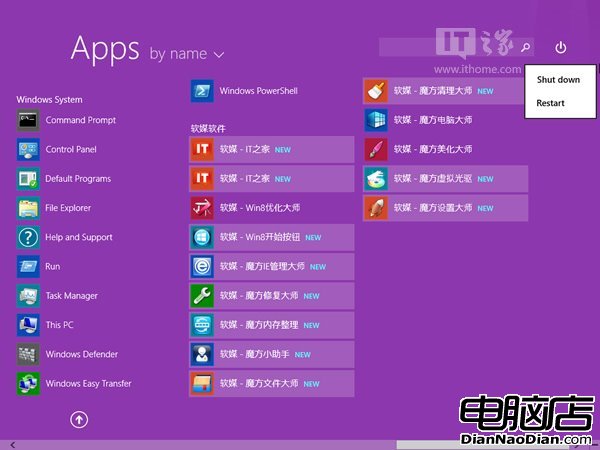This screenshot has width=600, height=450.
Task: Open the Control Panel icon
Action: pos(28,150)
